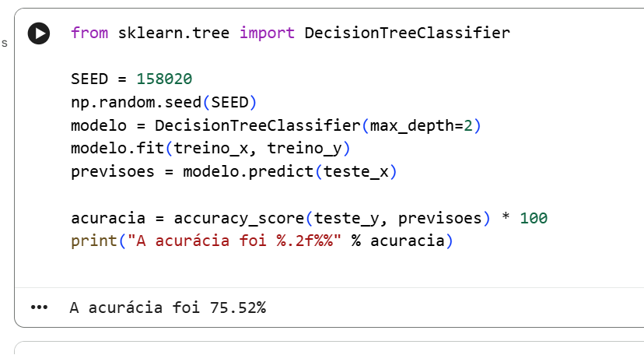Run the DecisionTreeClassifier code cell
644x355 pixels.
point(39,33)
